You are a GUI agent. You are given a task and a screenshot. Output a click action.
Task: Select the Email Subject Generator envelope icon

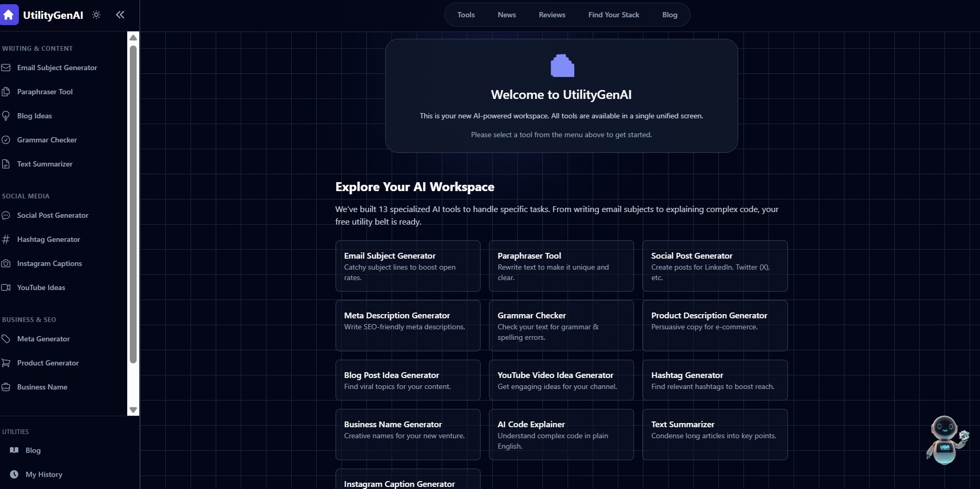(x=6, y=68)
